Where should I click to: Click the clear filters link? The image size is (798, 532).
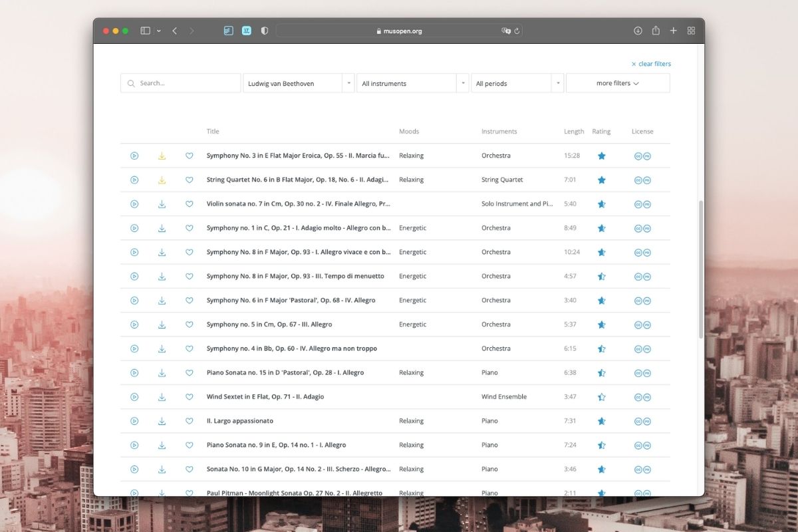651,64
